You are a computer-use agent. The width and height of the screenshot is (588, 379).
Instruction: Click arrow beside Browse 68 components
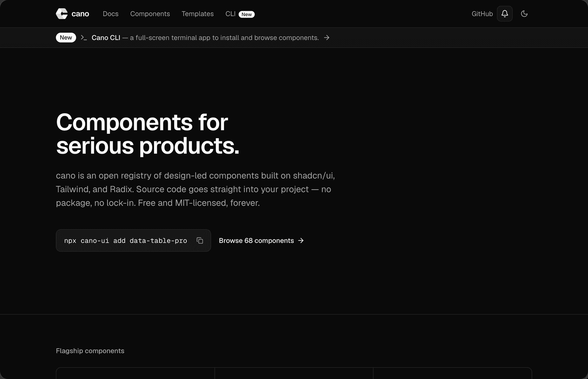point(301,240)
